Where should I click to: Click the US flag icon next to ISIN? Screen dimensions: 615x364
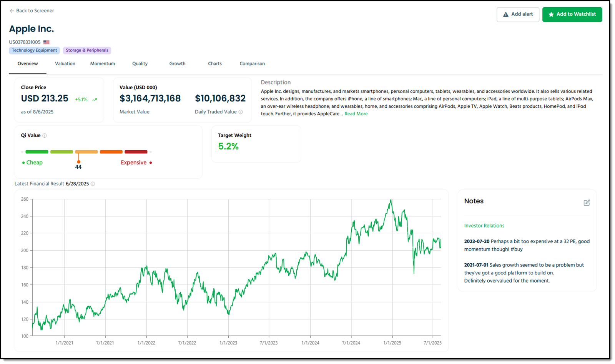pyautogui.click(x=47, y=42)
